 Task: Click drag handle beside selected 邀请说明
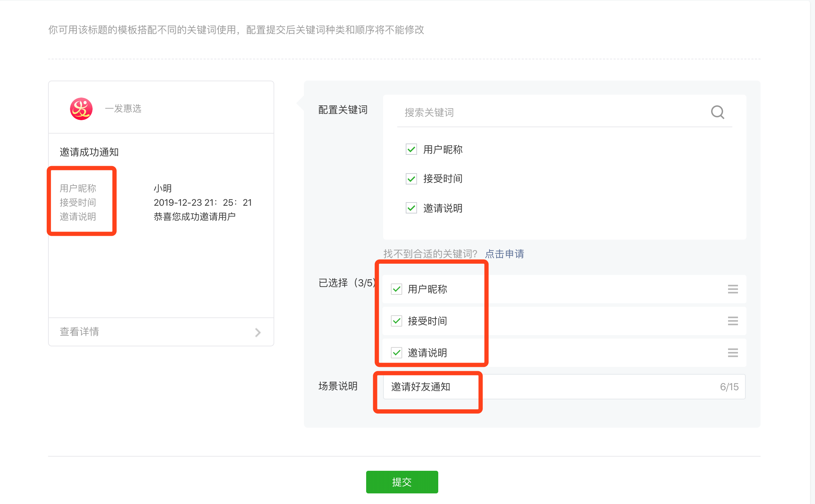point(733,353)
